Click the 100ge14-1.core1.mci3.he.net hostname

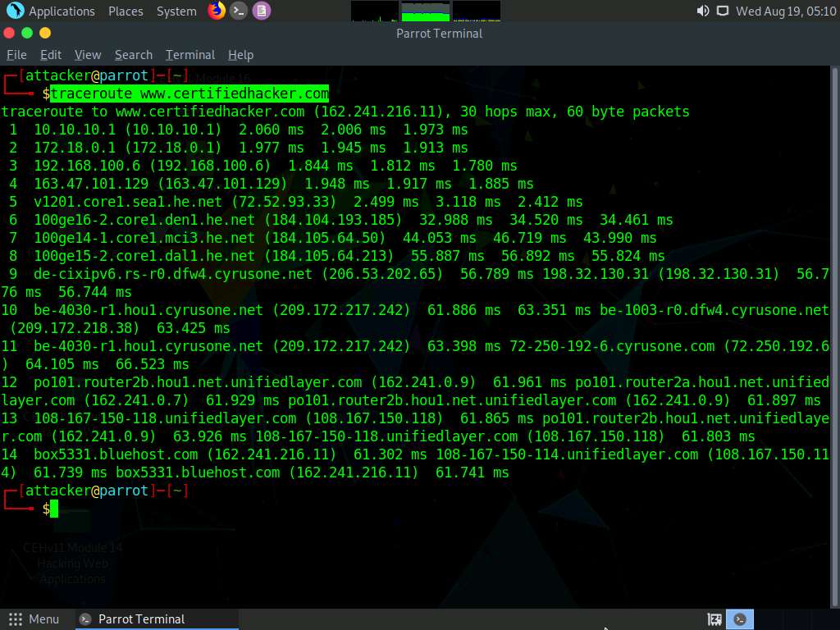(x=144, y=238)
